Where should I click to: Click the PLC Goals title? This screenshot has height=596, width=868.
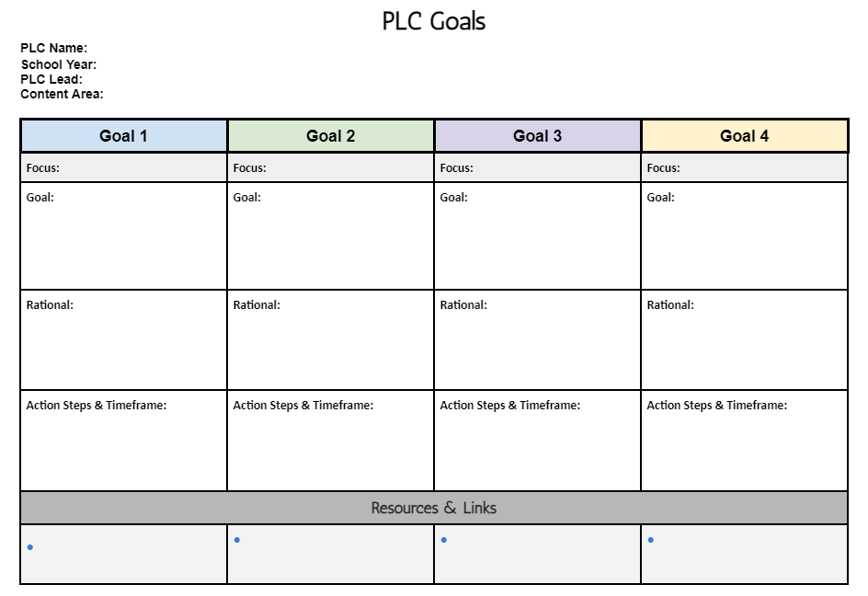point(433,21)
